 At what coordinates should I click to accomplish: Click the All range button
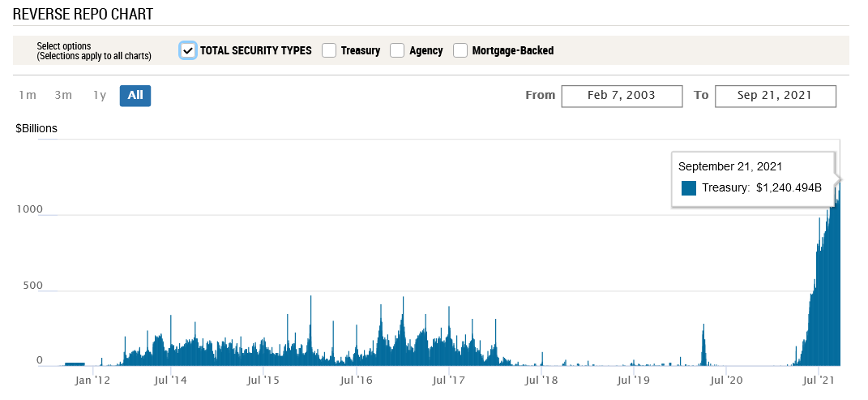(x=135, y=96)
